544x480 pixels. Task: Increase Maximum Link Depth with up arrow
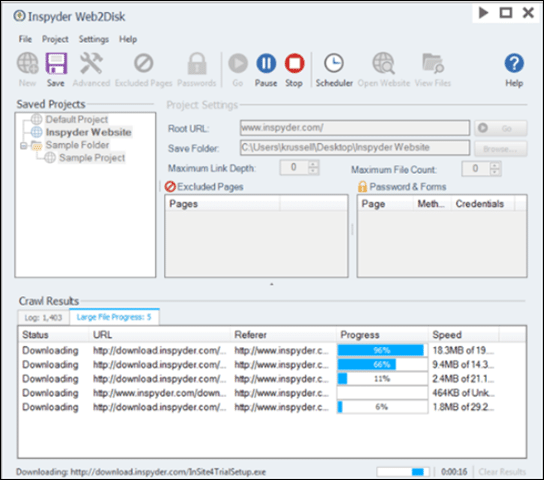pos(313,165)
